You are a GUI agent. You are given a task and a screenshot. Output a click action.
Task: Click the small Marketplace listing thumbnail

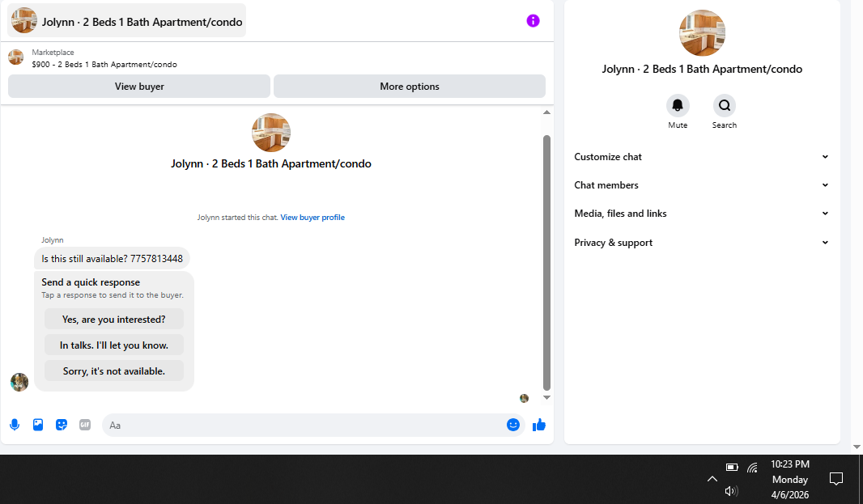tap(16, 57)
